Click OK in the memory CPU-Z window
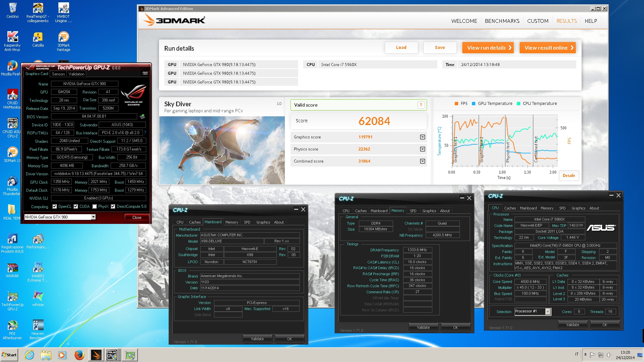 click(x=455, y=327)
